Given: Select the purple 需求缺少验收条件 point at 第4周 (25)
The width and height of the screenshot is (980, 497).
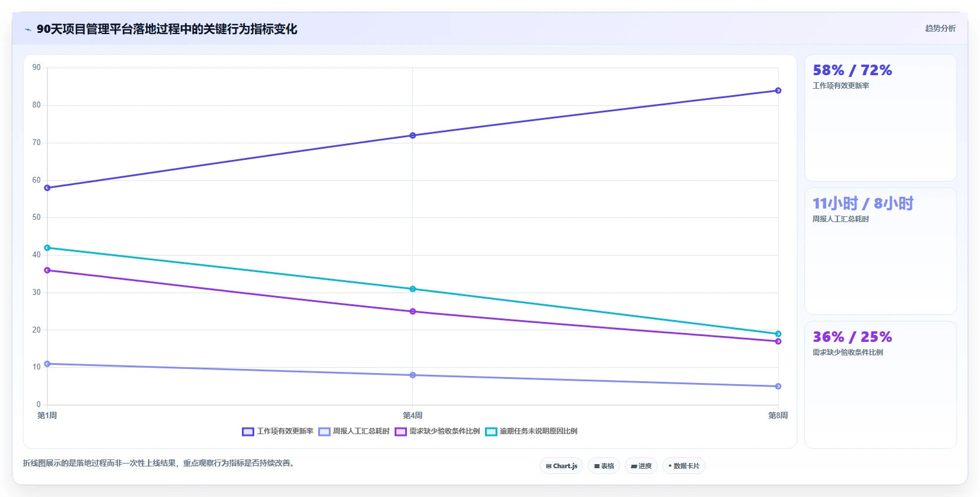Looking at the screenshot, I should coord(413,311).
